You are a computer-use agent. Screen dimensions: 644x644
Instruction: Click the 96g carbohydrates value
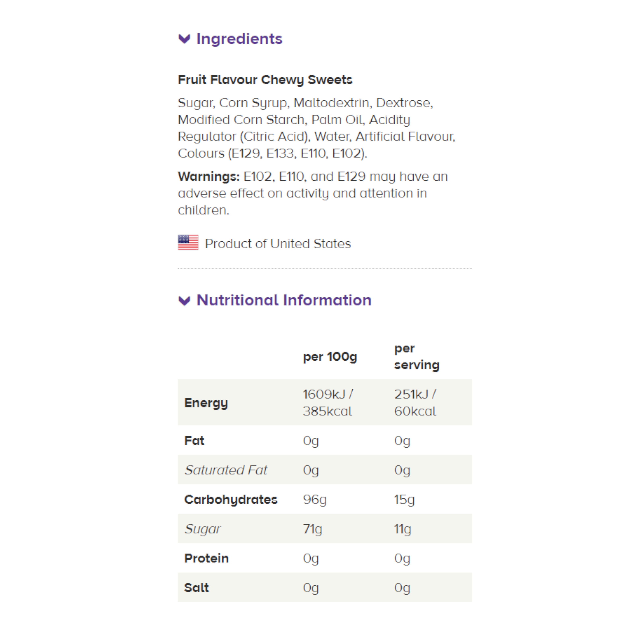pyautogui.click(x=315, y=499)
